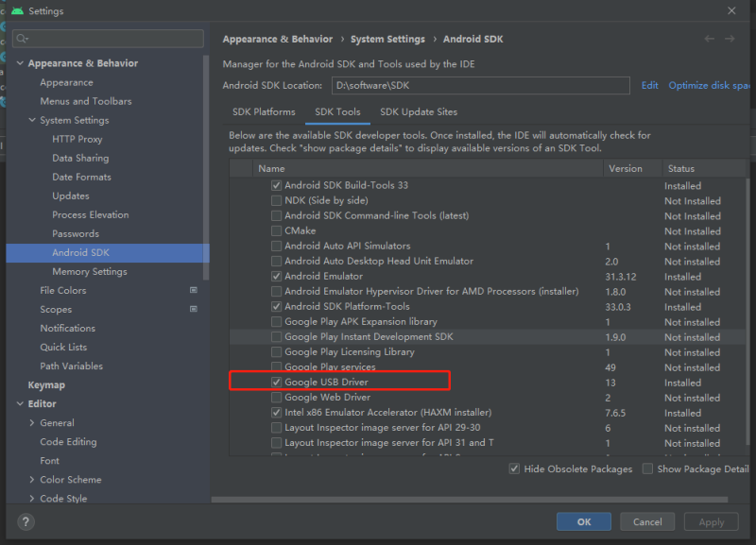Collapse the System Settings tree node
Viewport: 756px width, 545px height.
[32, 120]
